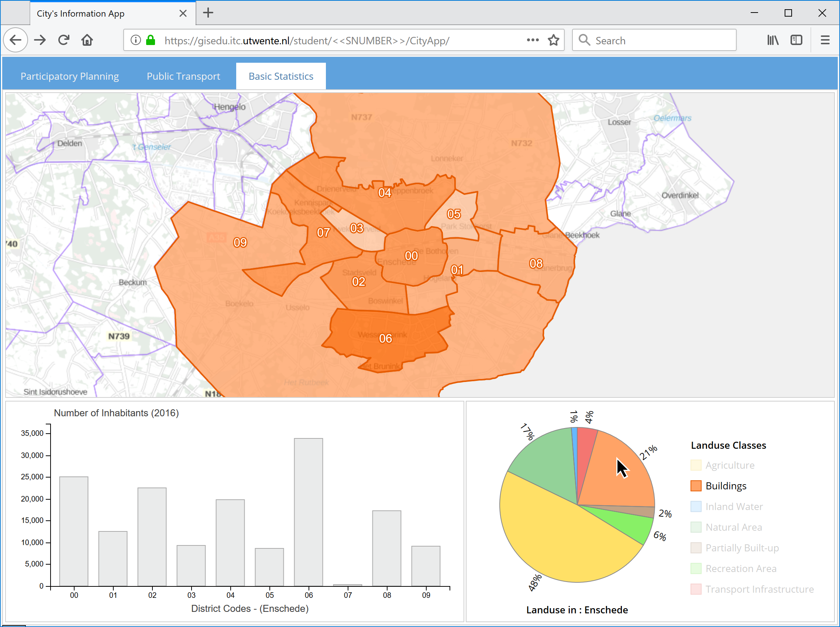Toggle the Inland Water legend entry
This screenshot has width=840, height=627.
(x=734, y=507)
